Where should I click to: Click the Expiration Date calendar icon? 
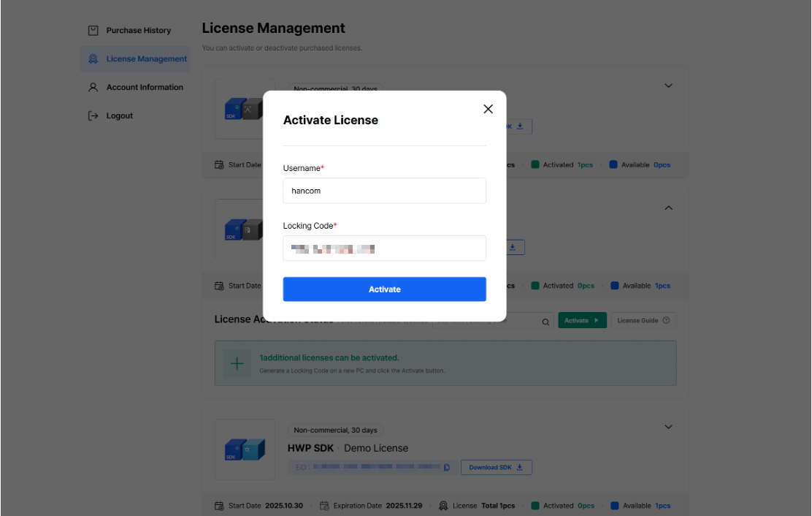coord(323,505)
